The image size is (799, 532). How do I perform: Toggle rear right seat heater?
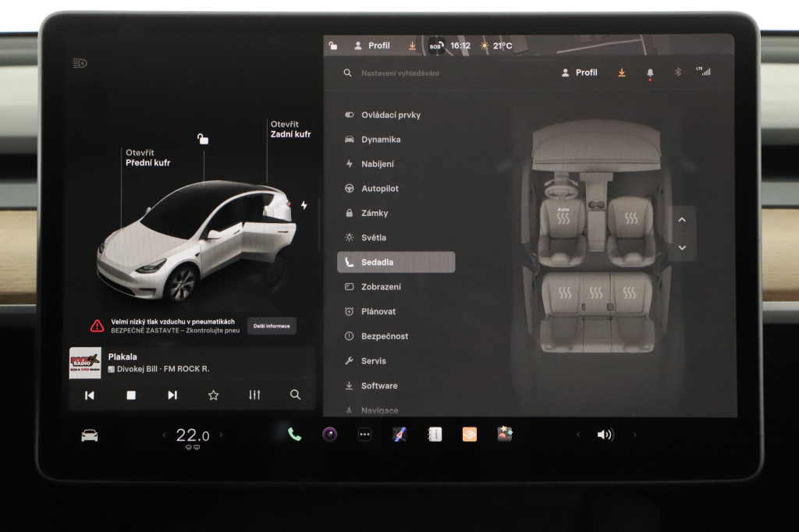(630, 293)
